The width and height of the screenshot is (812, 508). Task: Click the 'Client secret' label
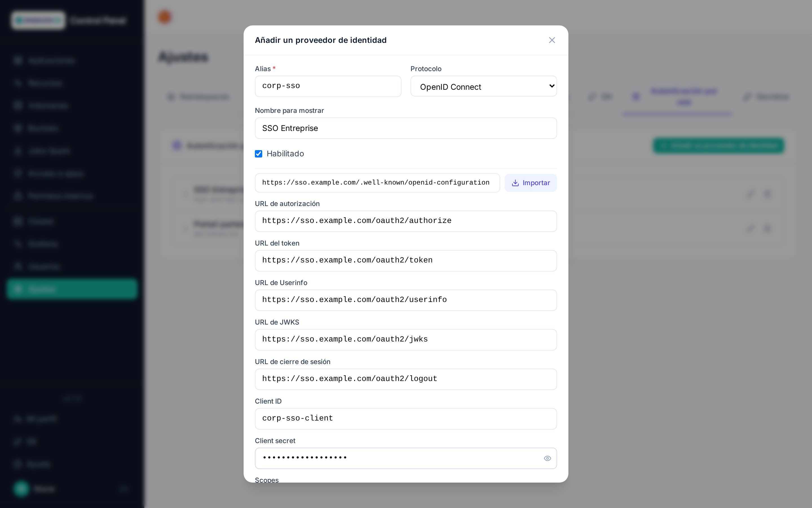pyautogui.click(x=275, y=441)
